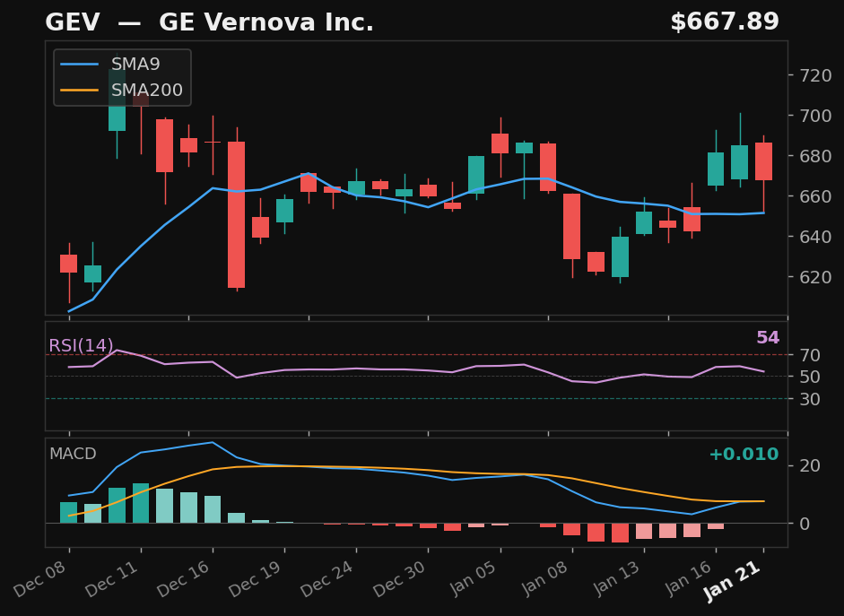This screenshot has height=616, width=844.
Task: Click the Dec 11 date label
Action: click(x=113, y=578)
